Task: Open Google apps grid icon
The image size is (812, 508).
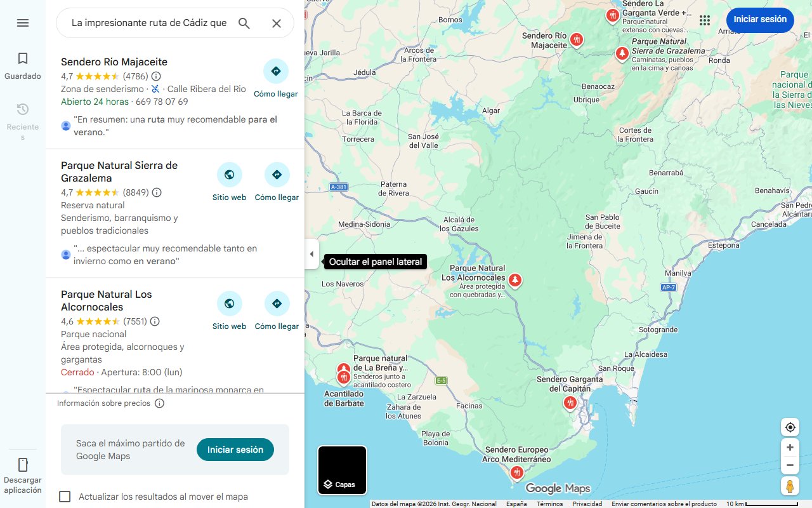Action: (705, 20)
